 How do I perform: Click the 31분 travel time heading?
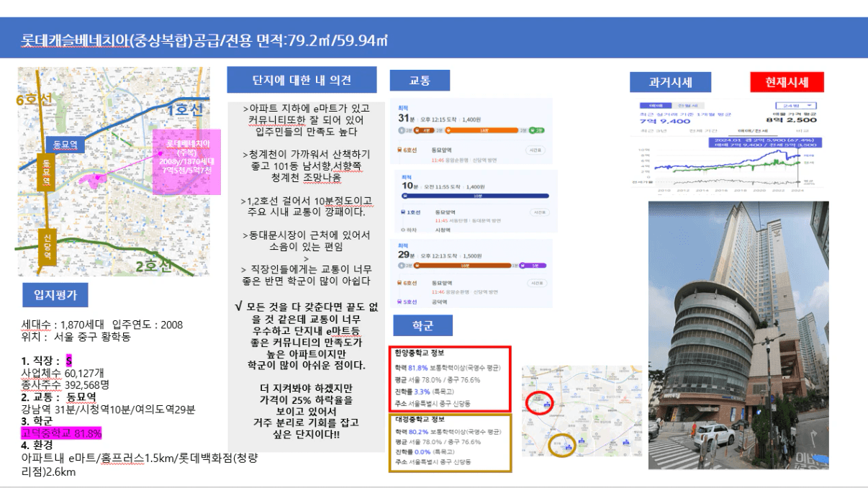406,117
